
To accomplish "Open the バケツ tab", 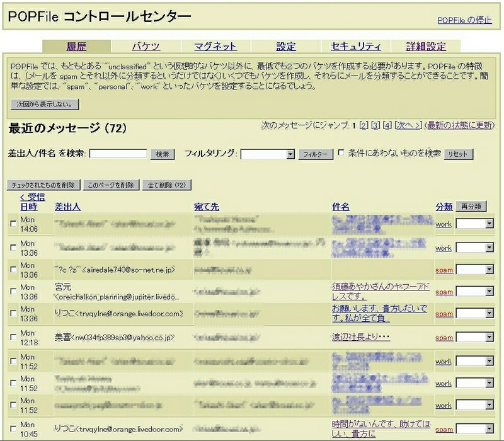I will click(x=146, y=47).
